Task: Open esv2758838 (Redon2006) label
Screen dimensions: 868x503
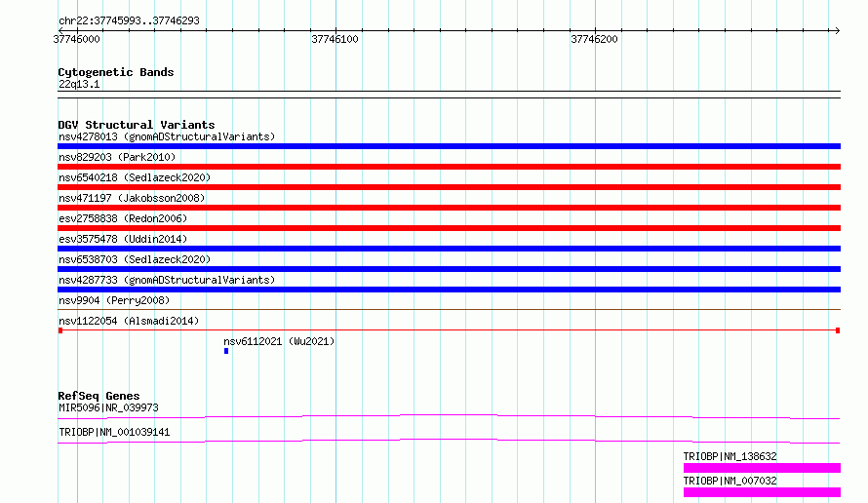Action: (123, 218)
